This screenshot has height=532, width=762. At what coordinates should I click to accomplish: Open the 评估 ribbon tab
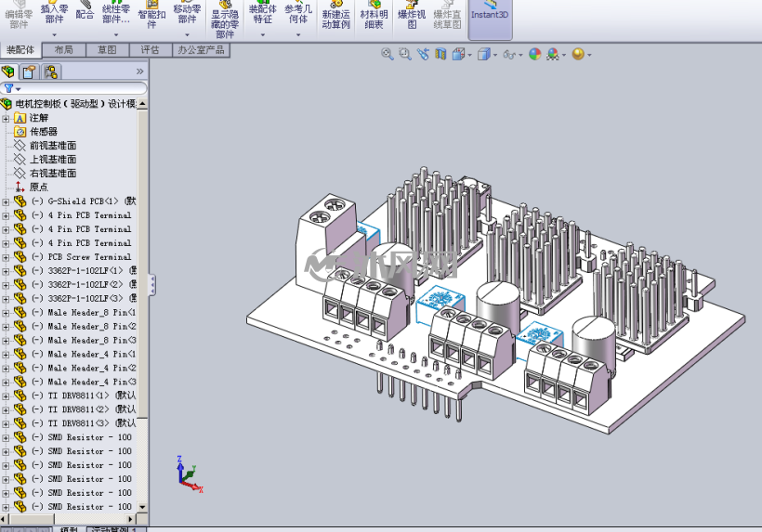pyautogui.click(x=150, y=50)
